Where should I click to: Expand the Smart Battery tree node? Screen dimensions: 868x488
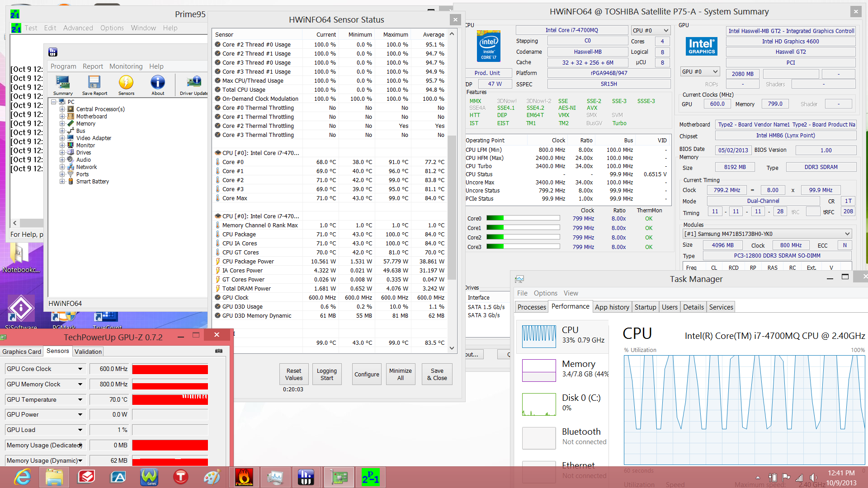tap(62, 181)
